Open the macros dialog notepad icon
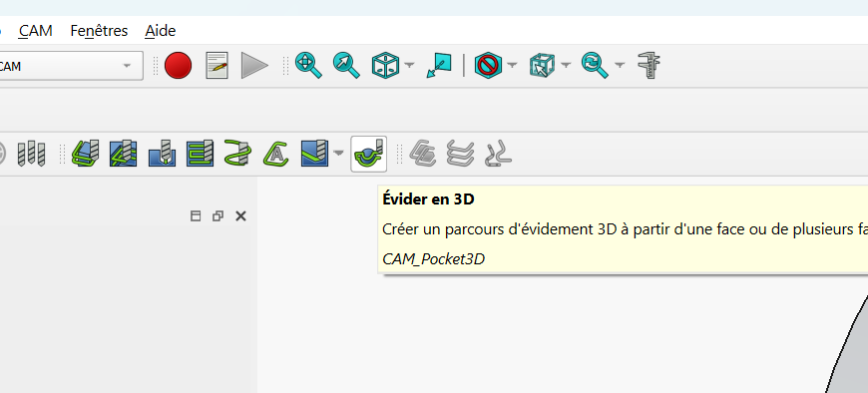The height and width of the screenshot is (393, 868). 217,65
